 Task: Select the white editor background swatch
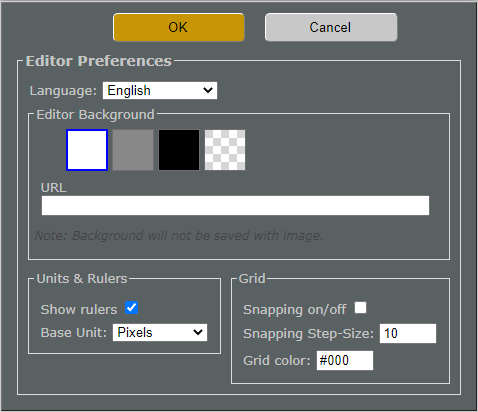pyautogui.click(x=87, y=150)
